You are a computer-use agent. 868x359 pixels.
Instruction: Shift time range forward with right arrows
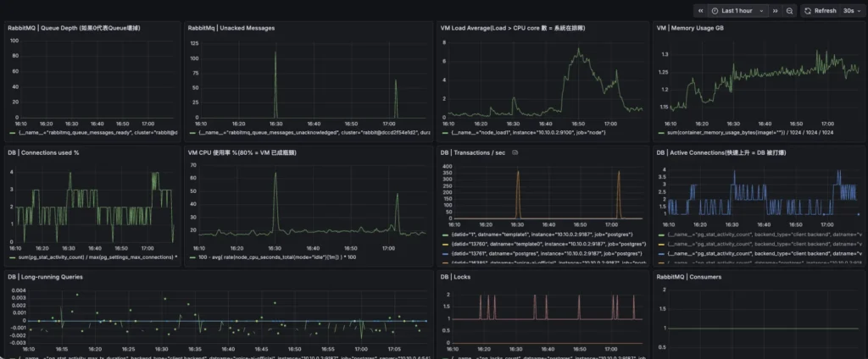pos(776,11)
